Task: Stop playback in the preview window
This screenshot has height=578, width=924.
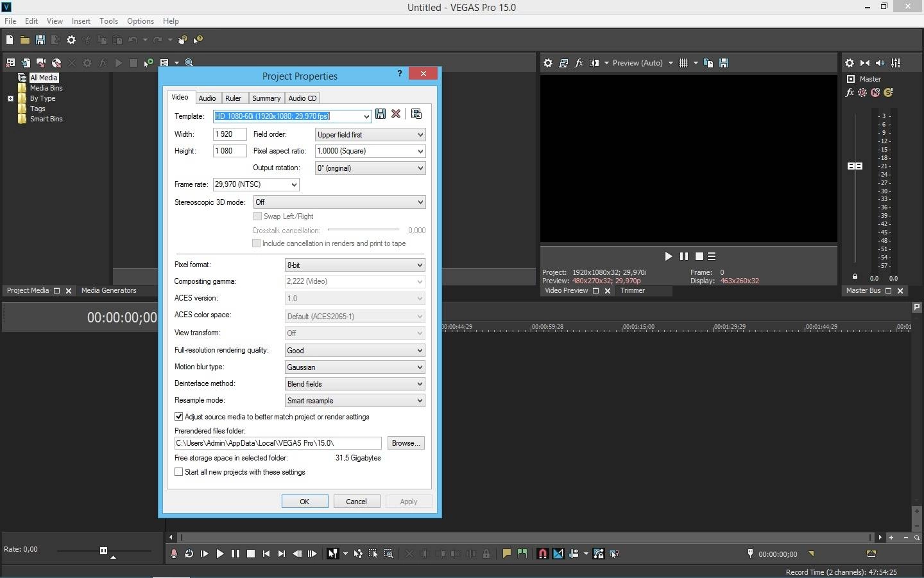Action: (x=699, y=256)
